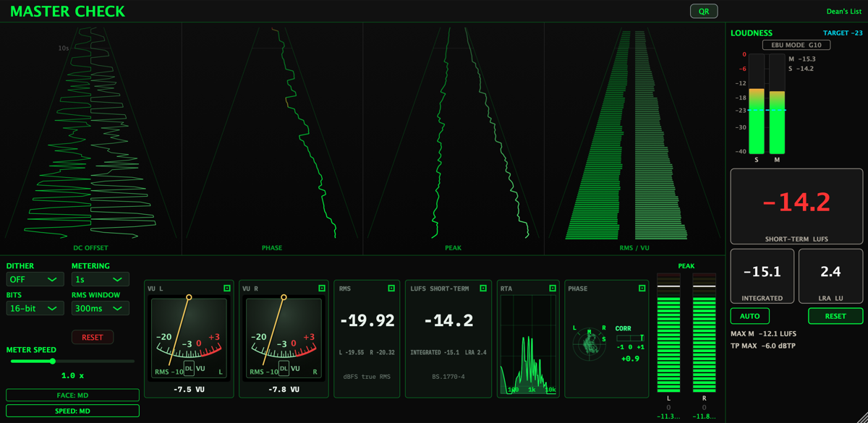This screenshot has height=423, width=868.
Task: Click the +3 mark on the VU L scale
Action: click(214, 337)
